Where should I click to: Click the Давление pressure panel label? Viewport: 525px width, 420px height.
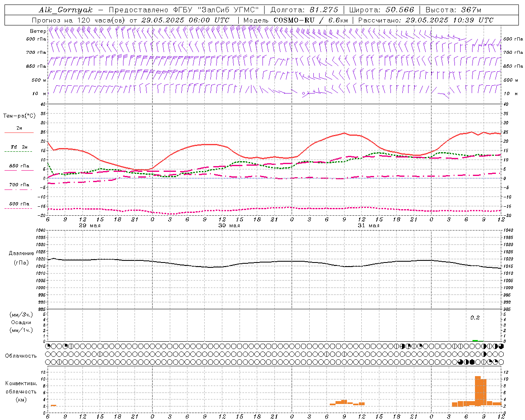(21, 253)
